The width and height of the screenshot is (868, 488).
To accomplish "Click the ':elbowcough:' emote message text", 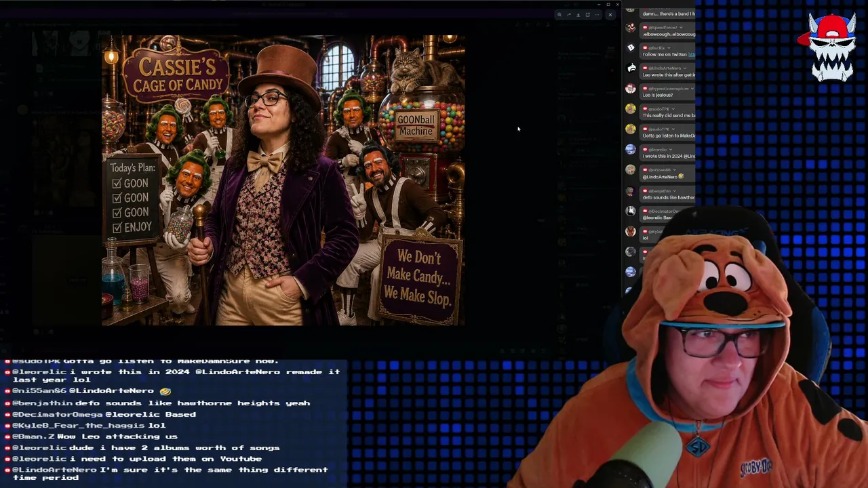I will (669, 34).
